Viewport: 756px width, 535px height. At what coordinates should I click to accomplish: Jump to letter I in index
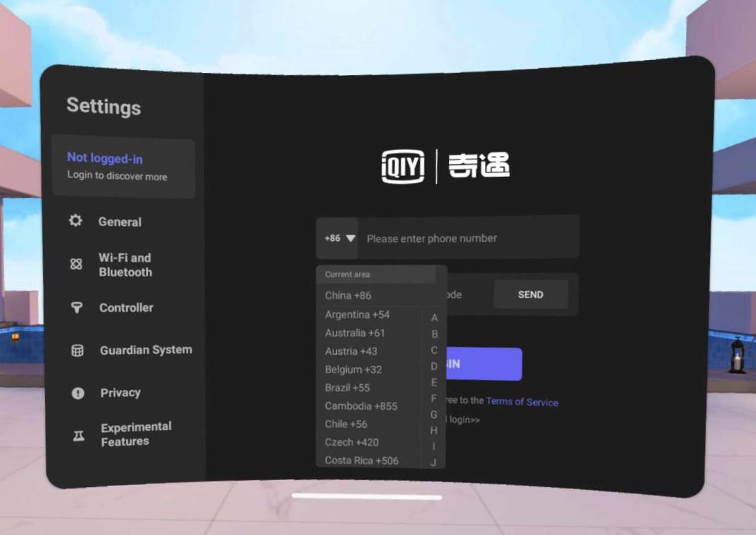pos(433,446)
